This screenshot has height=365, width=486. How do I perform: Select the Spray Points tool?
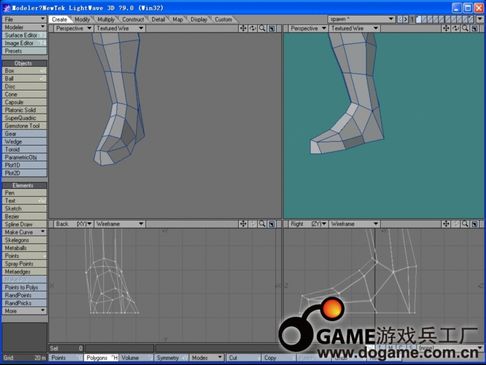point(24,264)
